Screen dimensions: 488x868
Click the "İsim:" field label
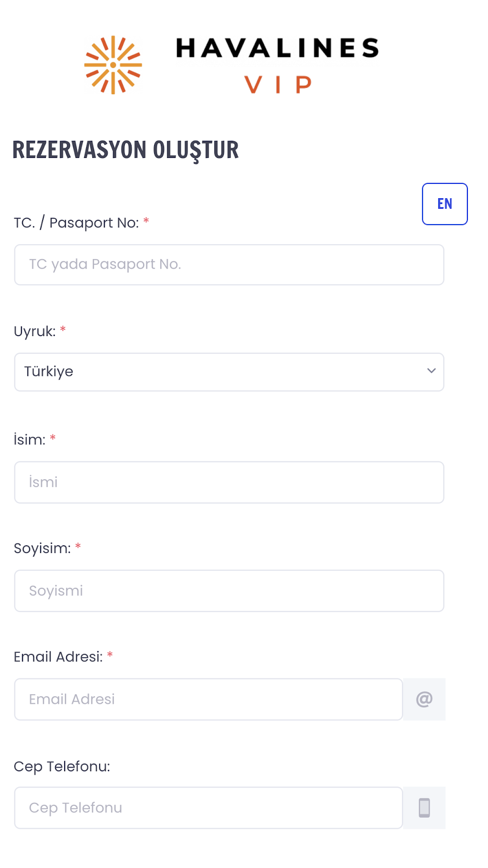tap(30, 440)
